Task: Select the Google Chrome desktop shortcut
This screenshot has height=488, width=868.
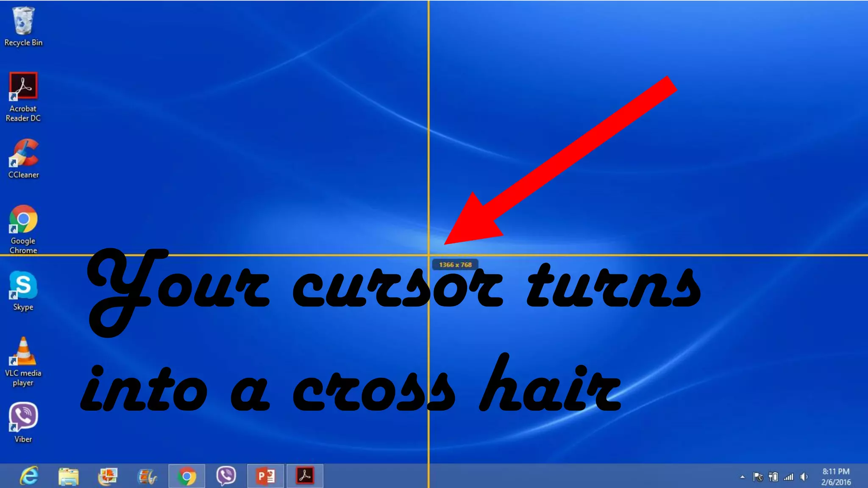Action: click(23, 230)
